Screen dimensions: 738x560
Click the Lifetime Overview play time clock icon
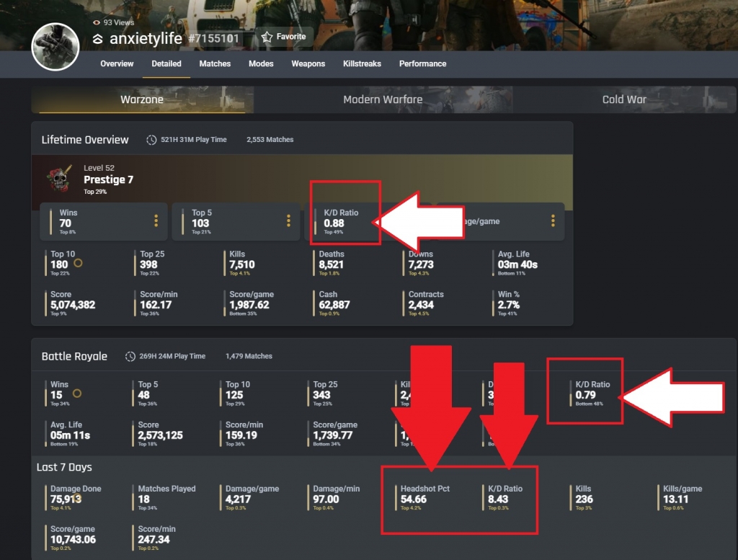pos(151,140)
